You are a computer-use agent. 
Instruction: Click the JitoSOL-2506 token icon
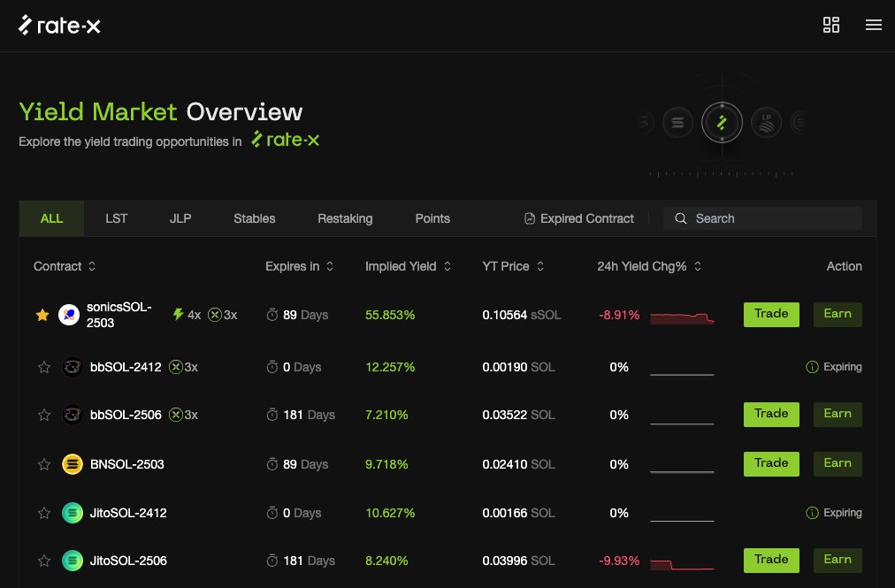73,561
